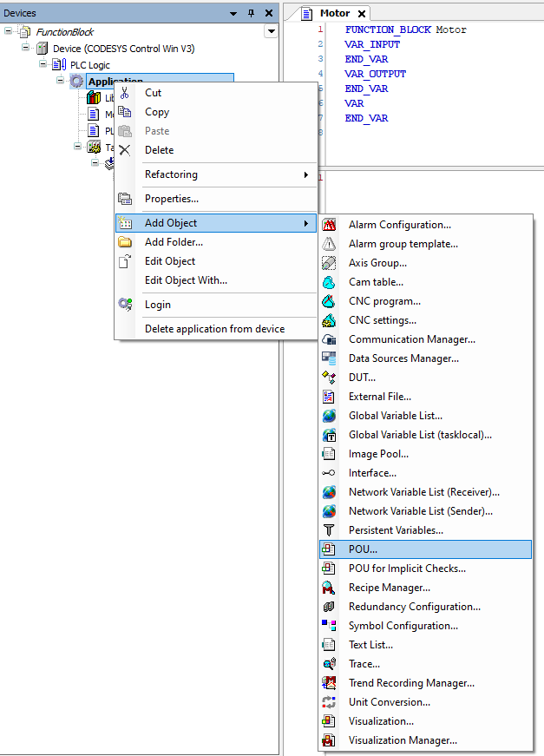Close the Motor tab
The width and height of the screenshot is (544, 756).
point(362,14)
